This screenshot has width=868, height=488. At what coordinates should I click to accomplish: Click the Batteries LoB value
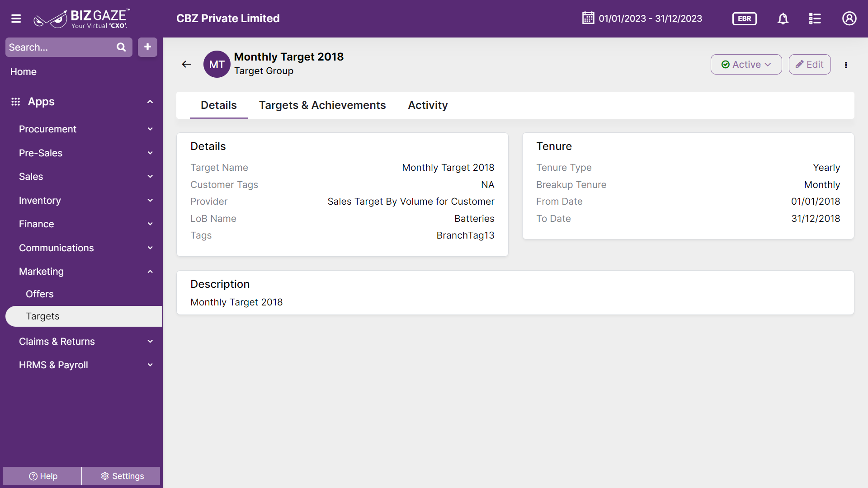pyautogui.click(x=474, y=219)
